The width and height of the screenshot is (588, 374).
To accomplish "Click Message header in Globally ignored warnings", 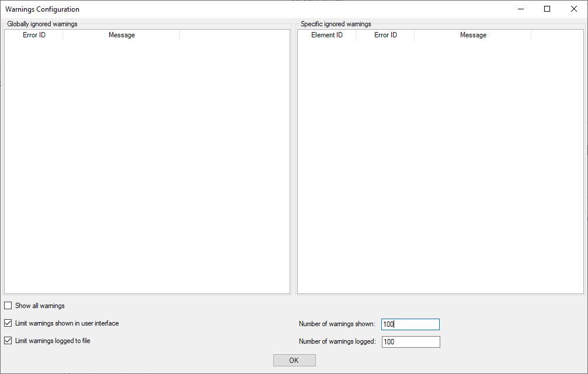I will [121, 35].
